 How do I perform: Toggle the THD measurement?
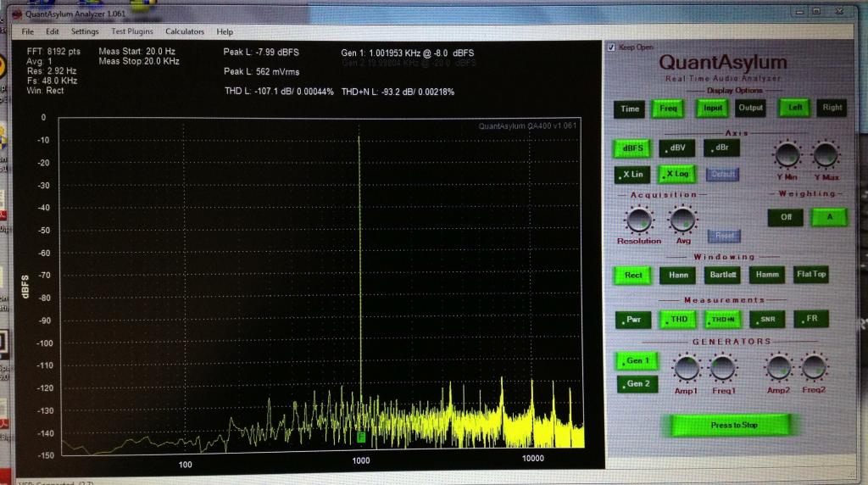click(678, 320)
